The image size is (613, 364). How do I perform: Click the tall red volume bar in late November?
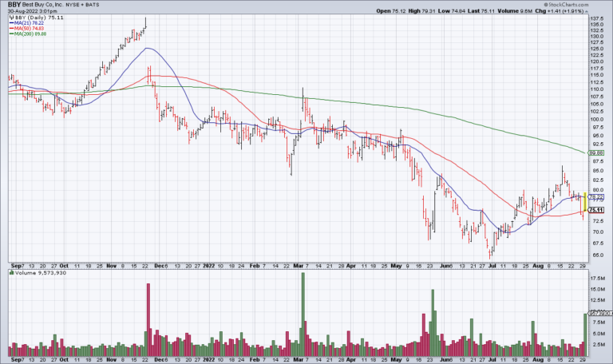[148, 320]
